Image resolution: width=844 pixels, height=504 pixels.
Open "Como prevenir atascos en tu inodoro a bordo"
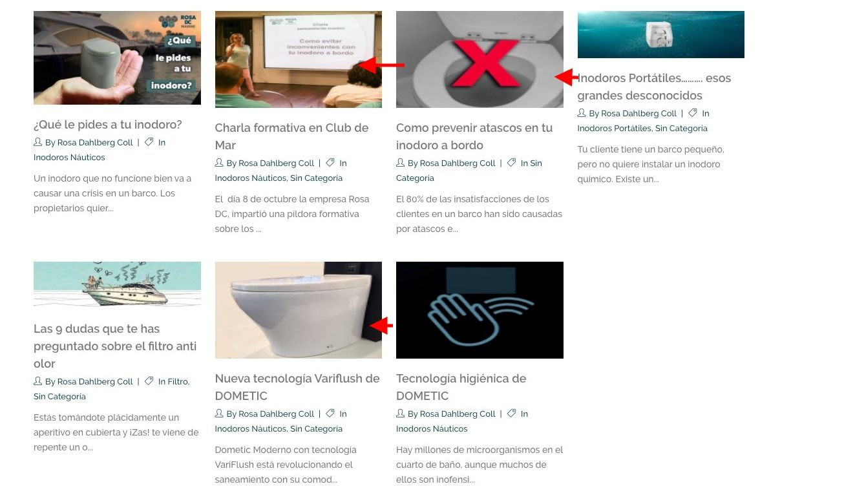[474, 136]
